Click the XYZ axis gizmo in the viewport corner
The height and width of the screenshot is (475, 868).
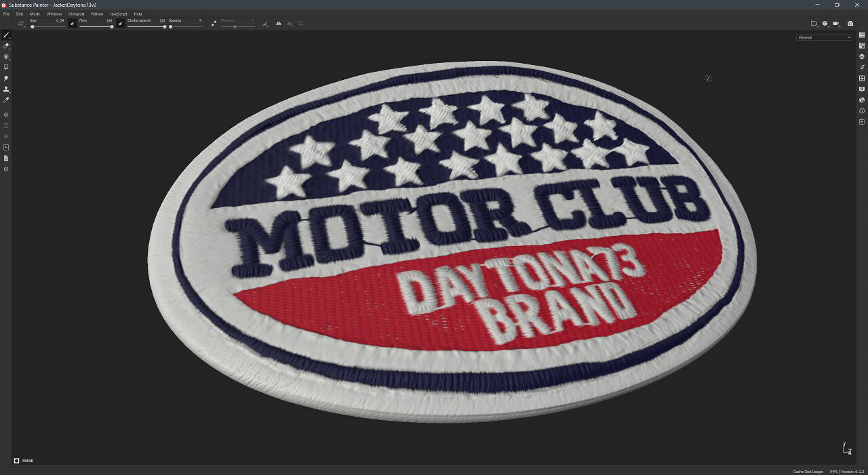pyautogui.click(x=846, y=448)
